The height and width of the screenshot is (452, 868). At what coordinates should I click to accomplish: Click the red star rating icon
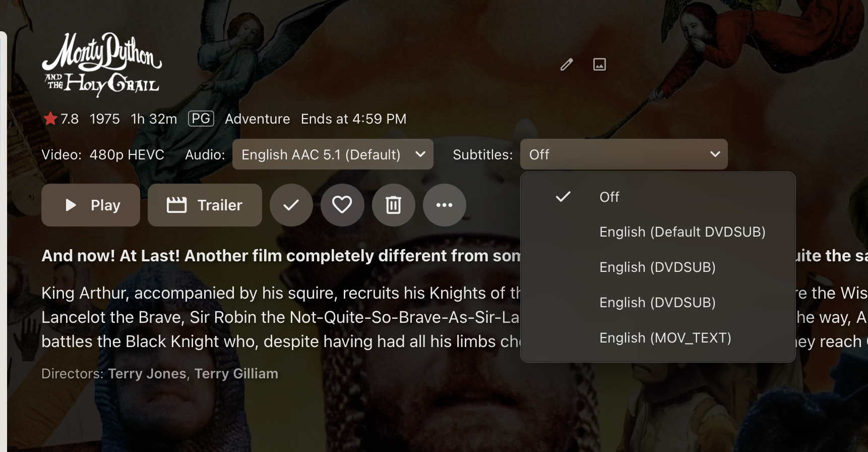pyautogui.click(x=50, y=119)
